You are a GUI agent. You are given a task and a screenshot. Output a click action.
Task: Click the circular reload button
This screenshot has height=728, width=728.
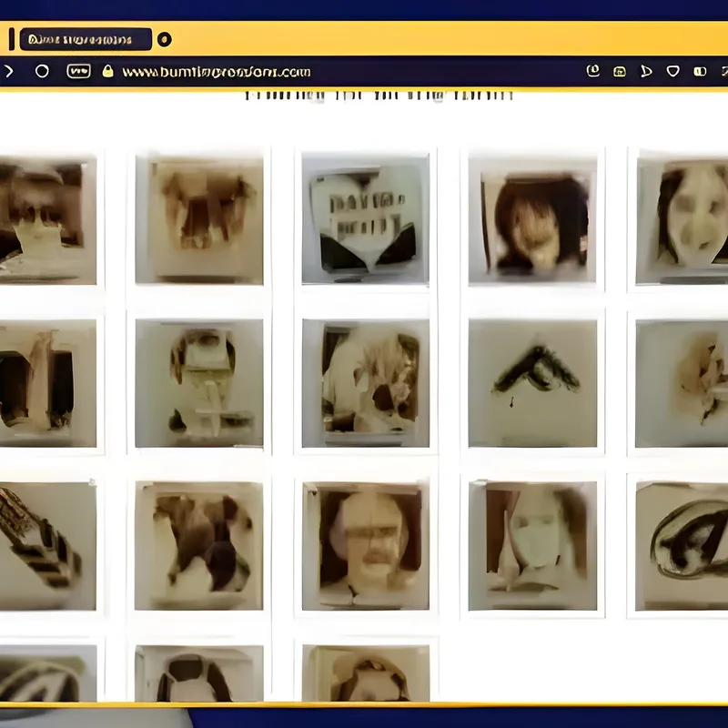(x=42, y=71)
